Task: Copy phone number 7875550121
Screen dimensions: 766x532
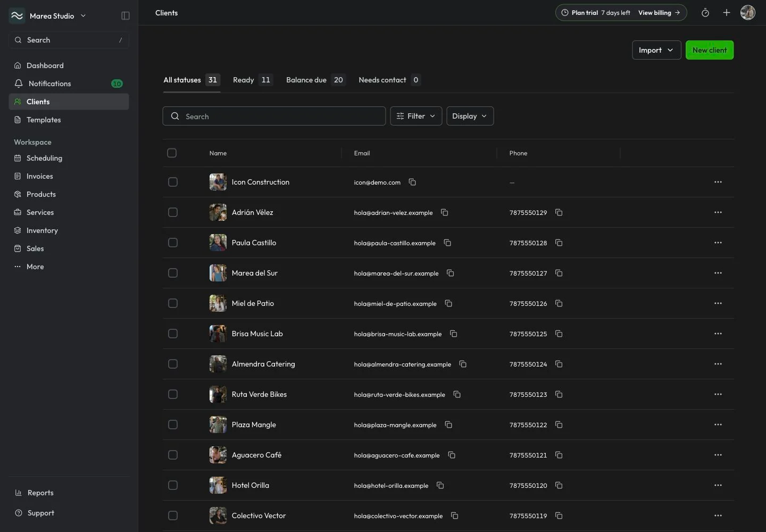Action: pos(559,455)
